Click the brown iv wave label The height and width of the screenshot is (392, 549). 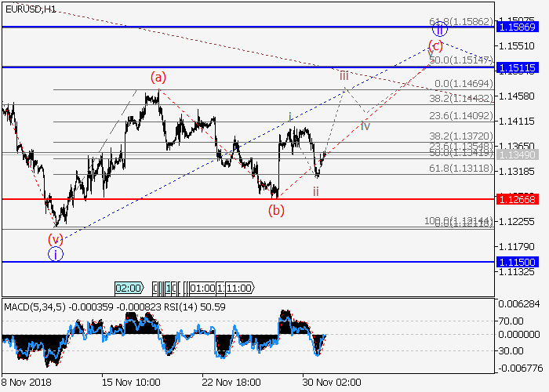click(365, 125)
